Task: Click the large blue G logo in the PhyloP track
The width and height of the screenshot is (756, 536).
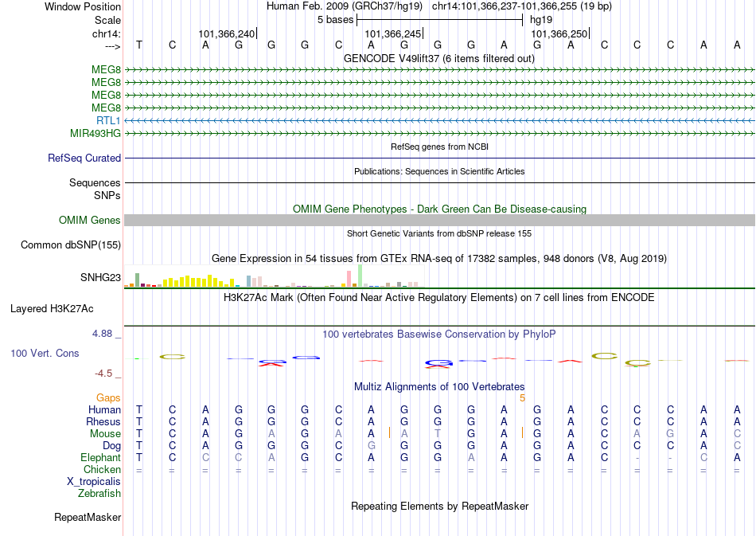Action: 438,363
